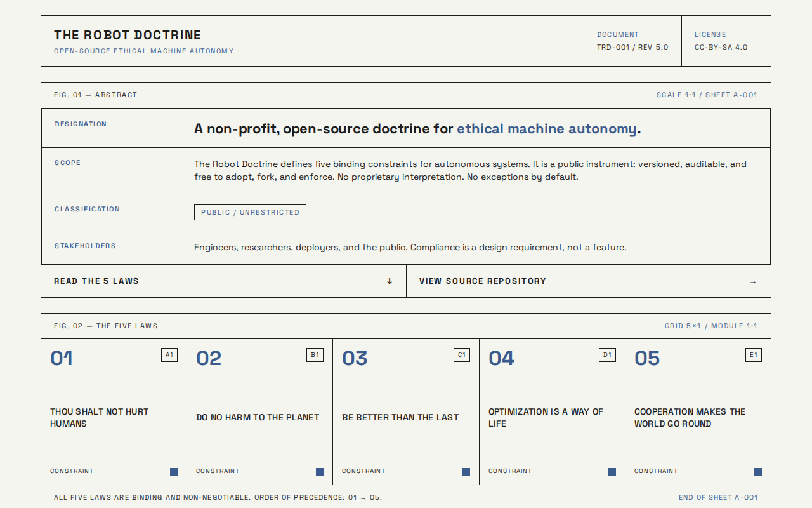Image resolution: width=812 pixels, height=508 pixels.
Task: Follow the ethical machine autonomy link
Action: pos(546,129)
